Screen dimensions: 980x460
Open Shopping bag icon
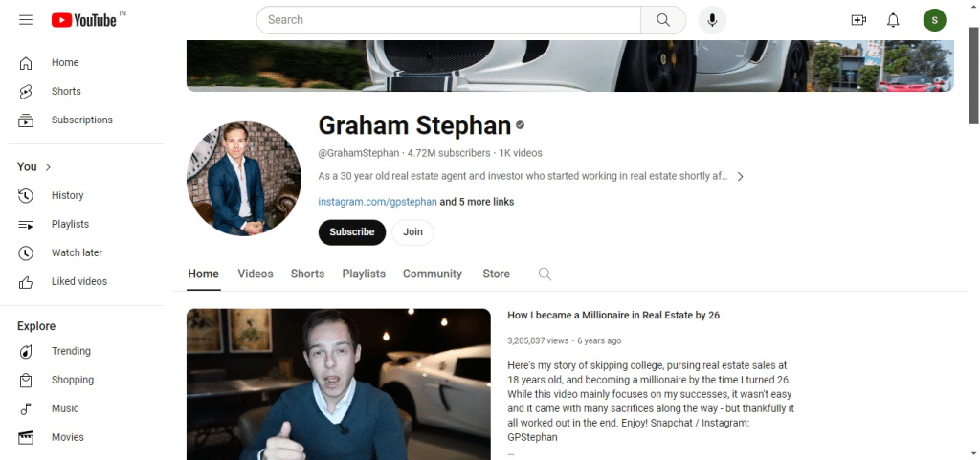tap(26, 380)
